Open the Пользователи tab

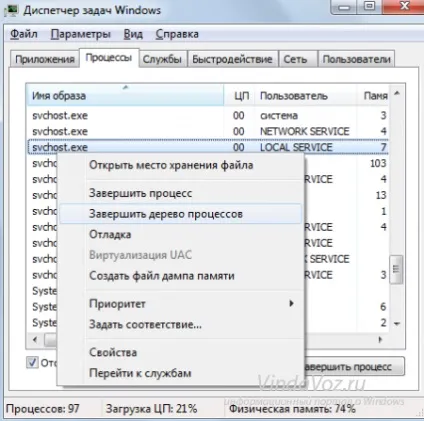[356, 59]
